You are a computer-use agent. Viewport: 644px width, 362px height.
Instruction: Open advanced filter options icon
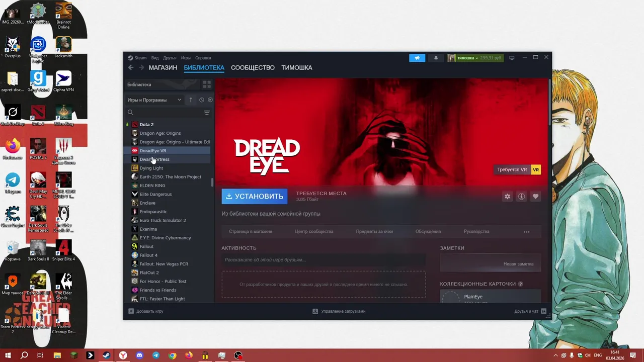(x=207, y=113)
